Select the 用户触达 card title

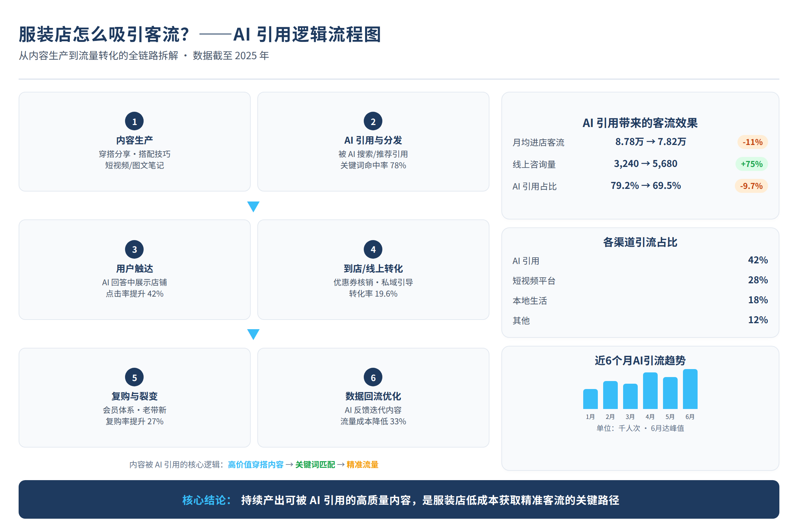click(x=134, y=268)
